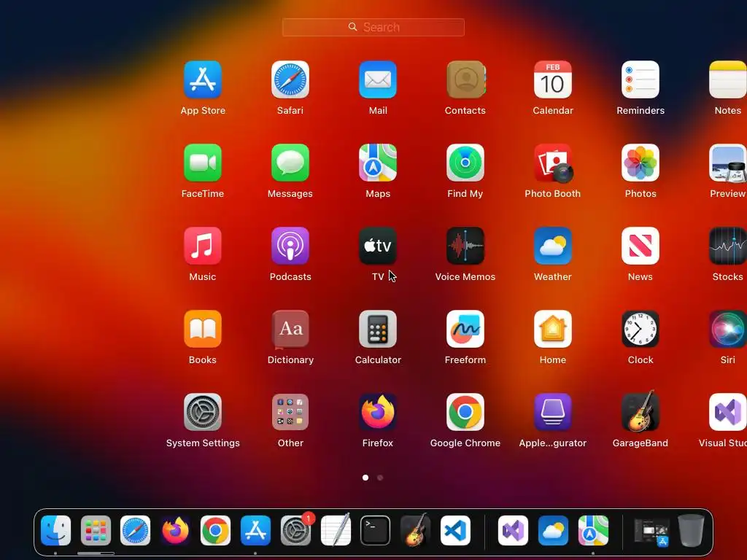Launch the Apple TV app
Image resolution: width=747 pixels, height=560 pixels.
[x=378, y=246]
